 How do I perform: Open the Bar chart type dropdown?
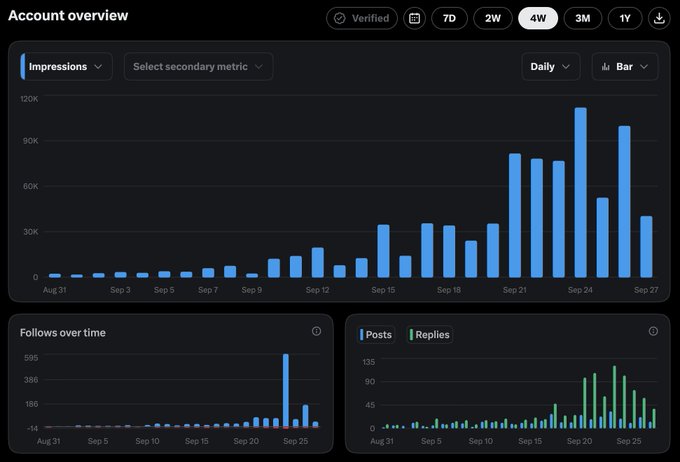[x=625, y=66]
